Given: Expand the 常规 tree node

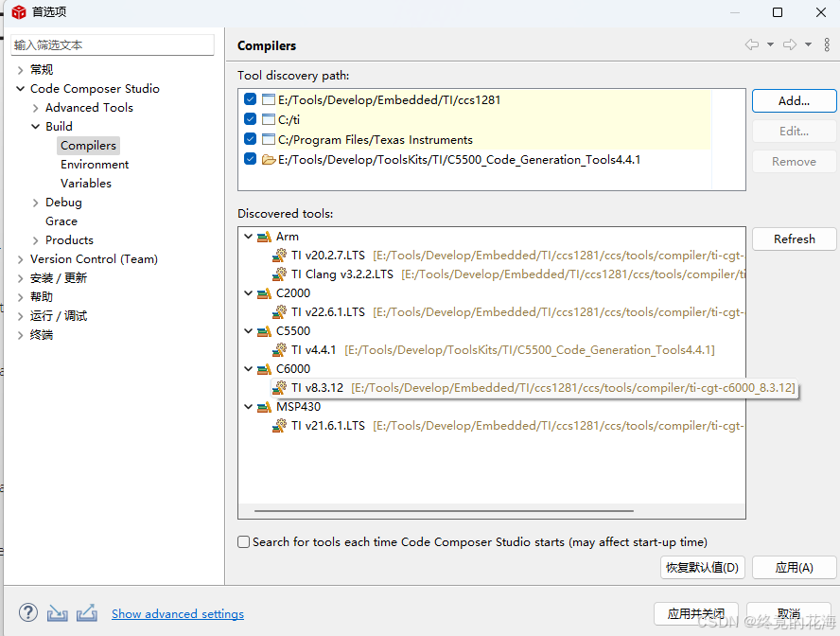Looking at the screenshot, I should click(x=21, y=70).
